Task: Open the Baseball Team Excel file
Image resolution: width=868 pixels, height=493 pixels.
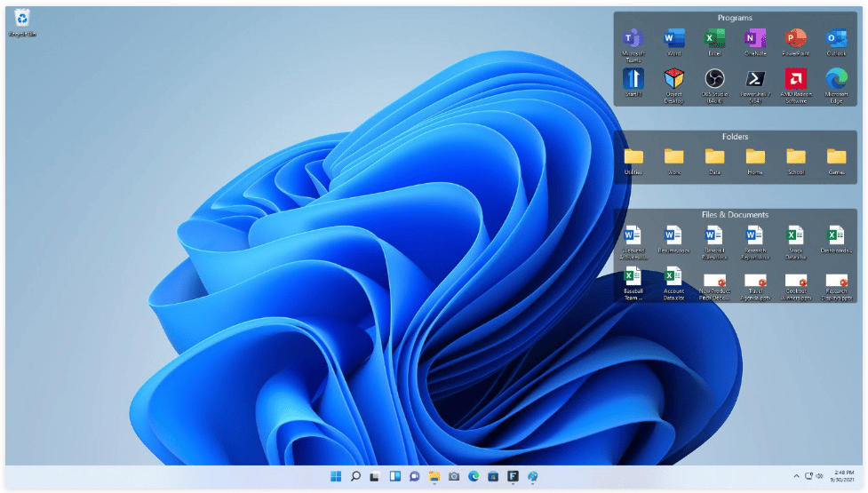Action: pyautogui.click(x=633, y=283)
